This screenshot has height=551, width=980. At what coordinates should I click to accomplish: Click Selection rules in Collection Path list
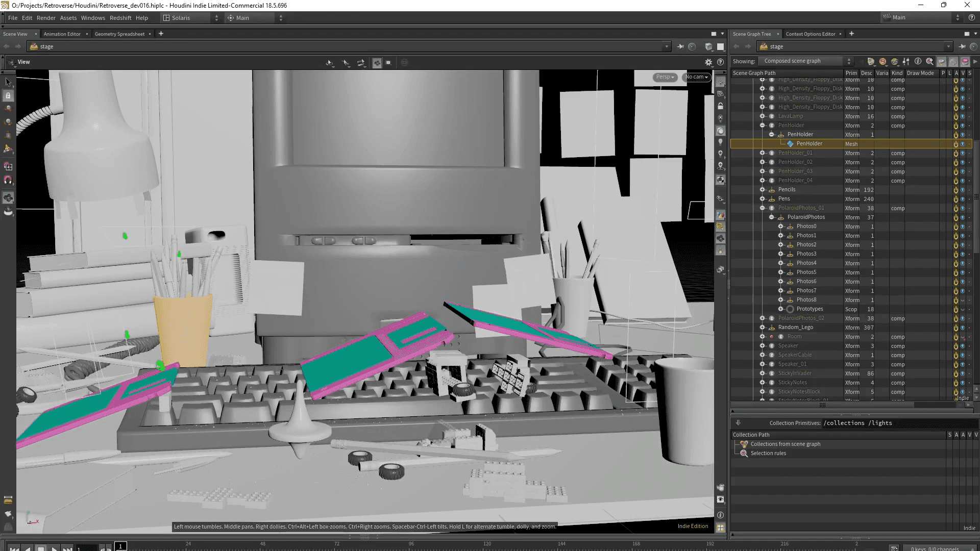pyautogui.click(x=768, y=453)
